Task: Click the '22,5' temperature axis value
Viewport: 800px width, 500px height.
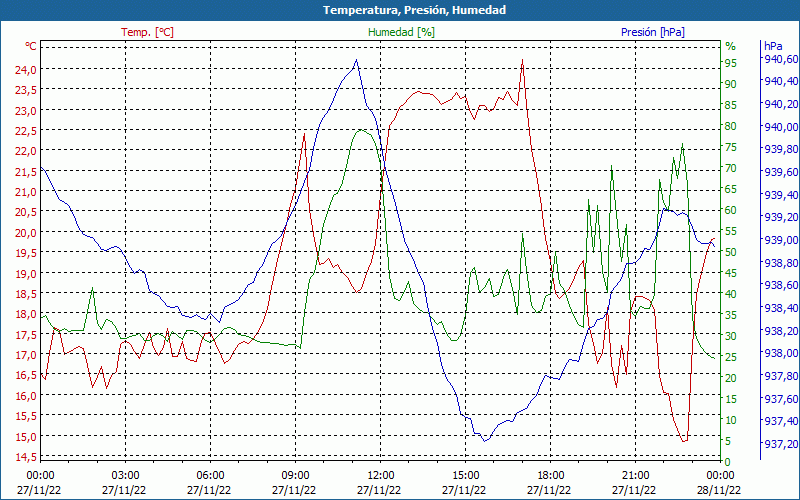Action: tap(26, 131)
